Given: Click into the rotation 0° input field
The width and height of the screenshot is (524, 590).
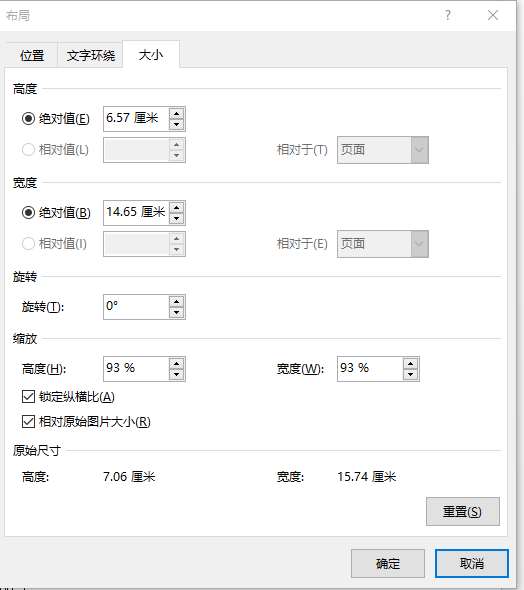Looking at the screenshot, I should pos(136,307).
